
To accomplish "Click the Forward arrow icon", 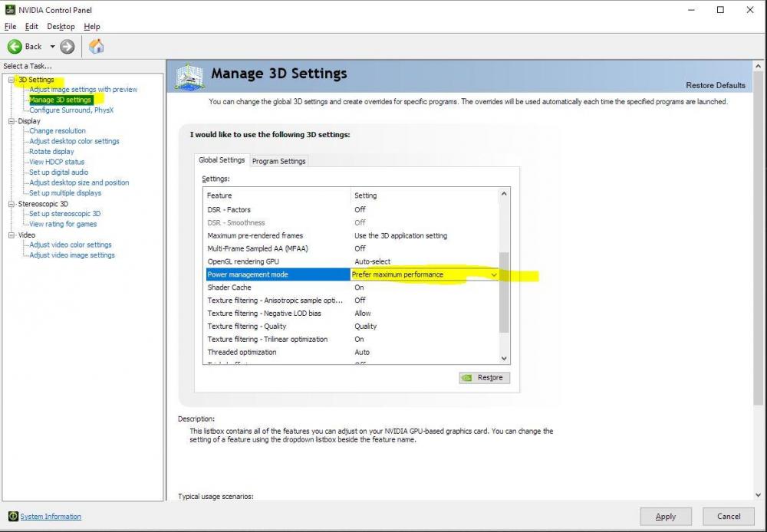I will [x=67, y=47].
